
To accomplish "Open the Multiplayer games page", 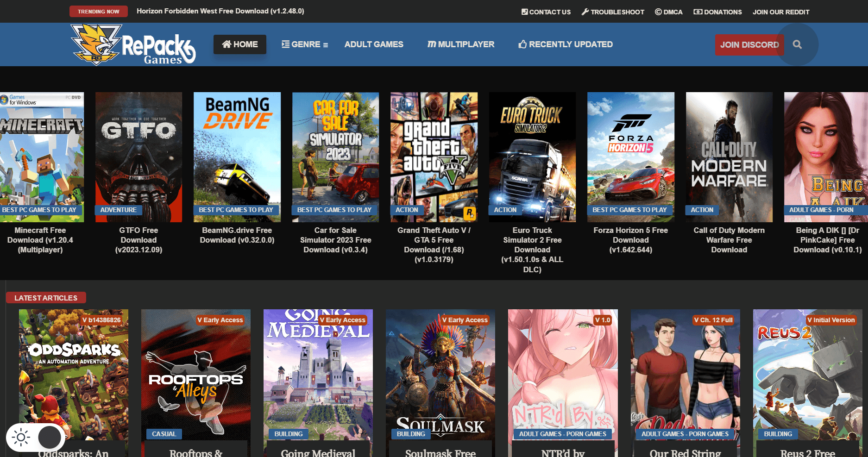I will [x=461, y=44].
